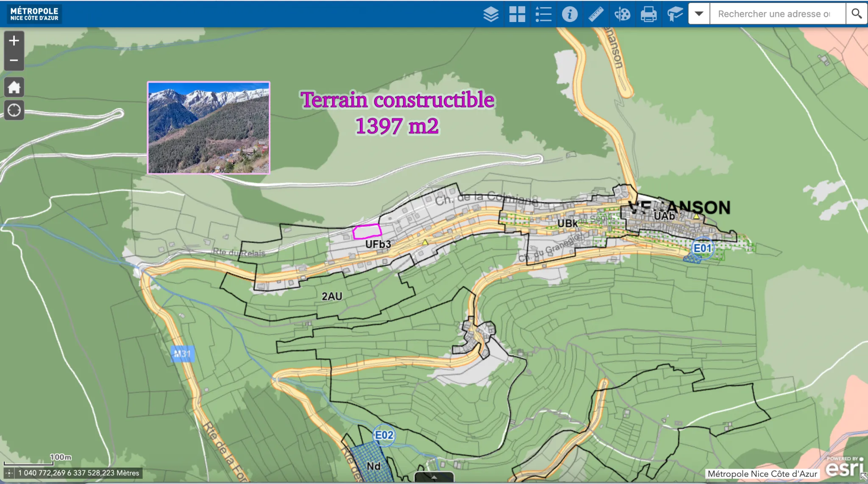Open the graduation cap help icon
The width and height of the screenshot is (868, 484).
(675, 14)
